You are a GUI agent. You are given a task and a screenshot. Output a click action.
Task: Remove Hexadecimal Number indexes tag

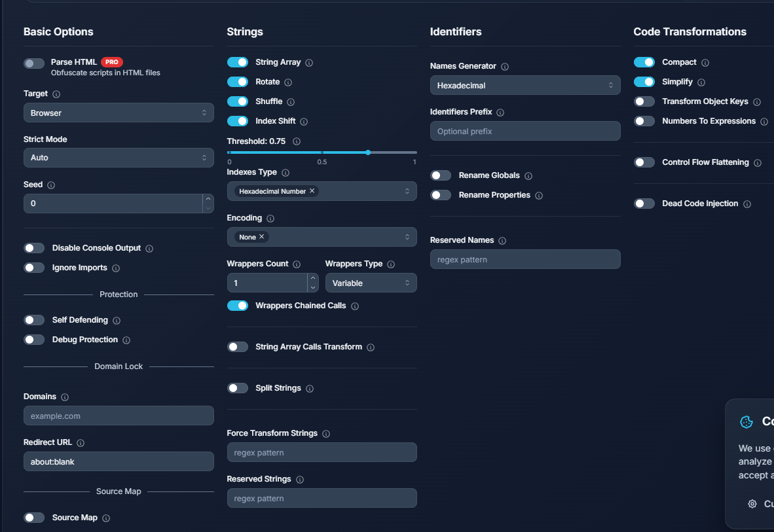point(312,191)
